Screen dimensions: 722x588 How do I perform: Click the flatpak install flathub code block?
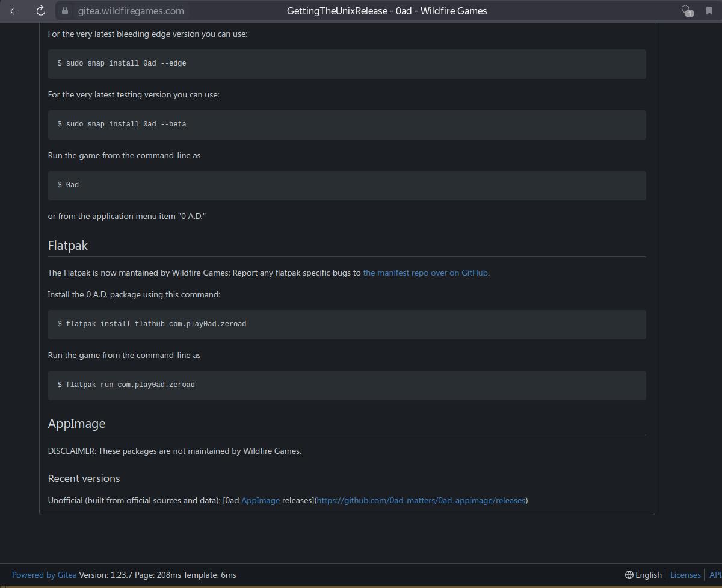(x=347, y=324)
